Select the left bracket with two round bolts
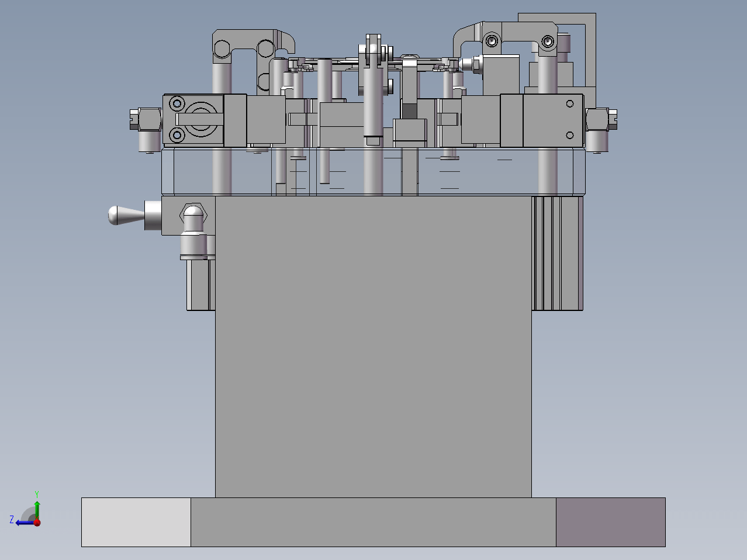 193,120
